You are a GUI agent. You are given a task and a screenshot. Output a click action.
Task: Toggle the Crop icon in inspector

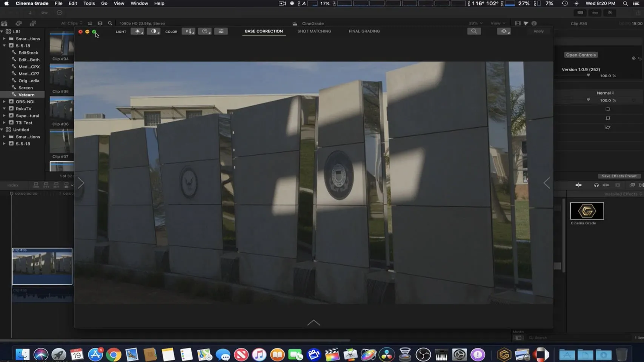608,118
